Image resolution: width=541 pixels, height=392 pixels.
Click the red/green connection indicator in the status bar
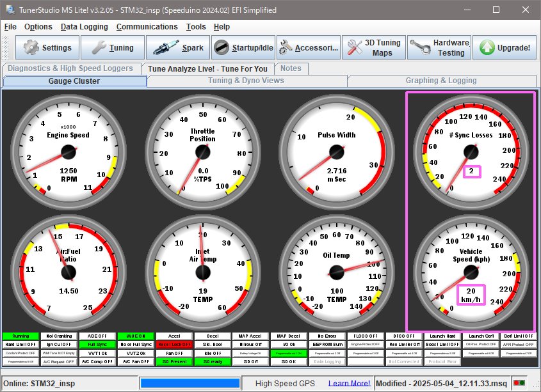[519, 382]
